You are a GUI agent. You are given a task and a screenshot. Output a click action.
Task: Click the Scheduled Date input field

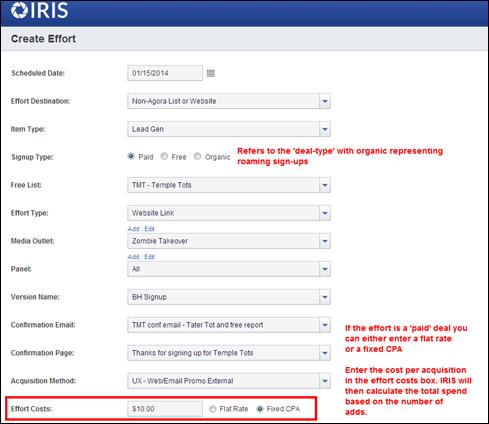[x=165, y=73]
